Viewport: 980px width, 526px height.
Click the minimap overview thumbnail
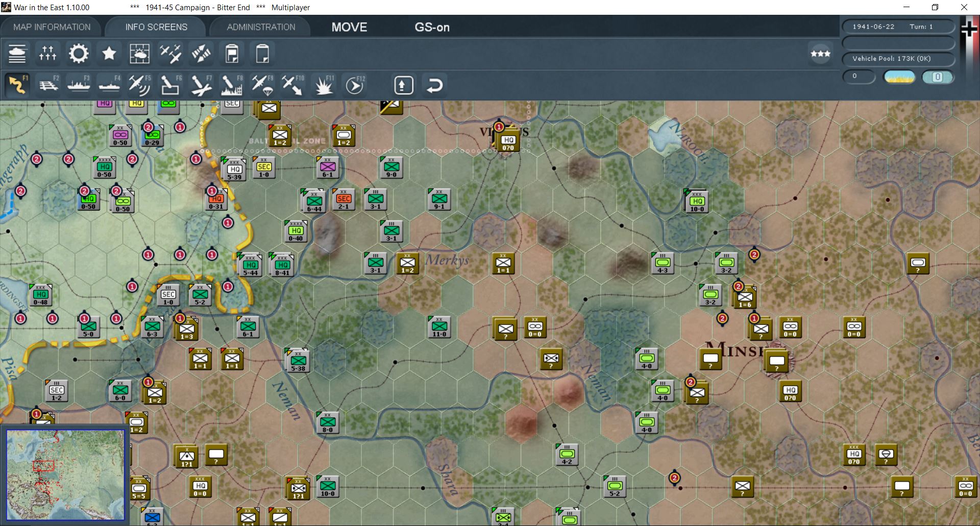(x=65, y=475)
